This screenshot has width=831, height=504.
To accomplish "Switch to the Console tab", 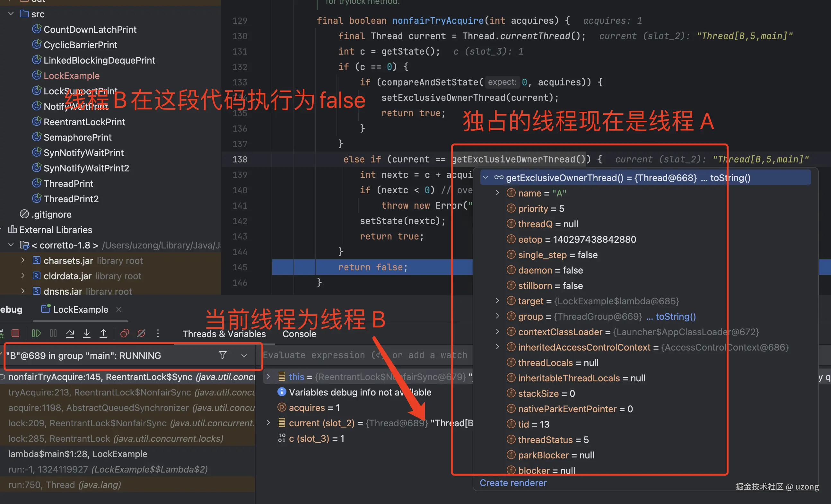I will pyautogui.click(x=299, y=334).
